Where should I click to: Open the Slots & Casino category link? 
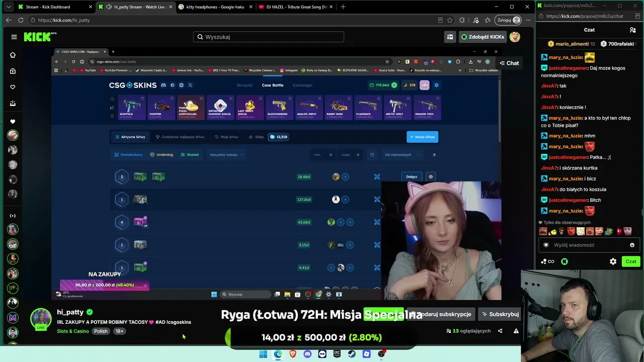[x=73, y=331]
